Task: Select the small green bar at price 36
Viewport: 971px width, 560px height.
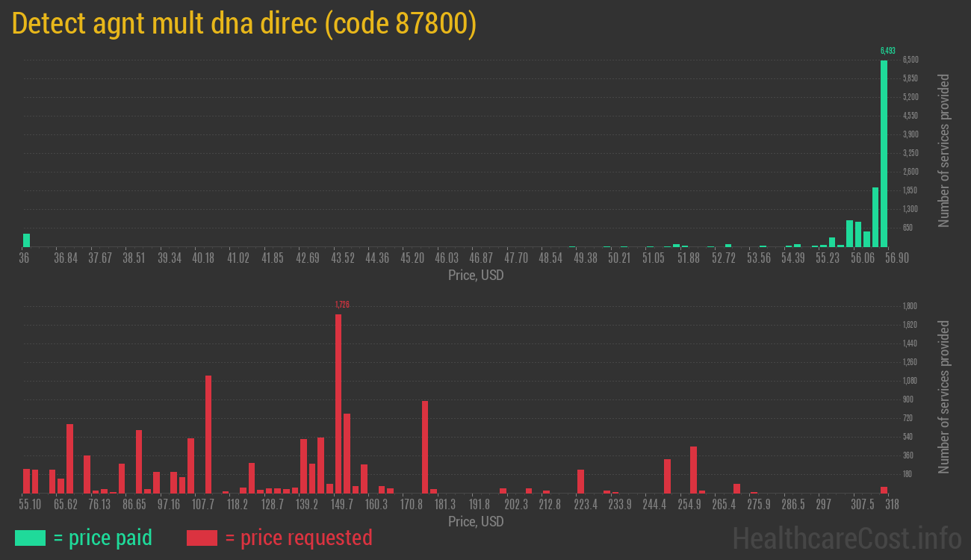Action: click(26, 240)
